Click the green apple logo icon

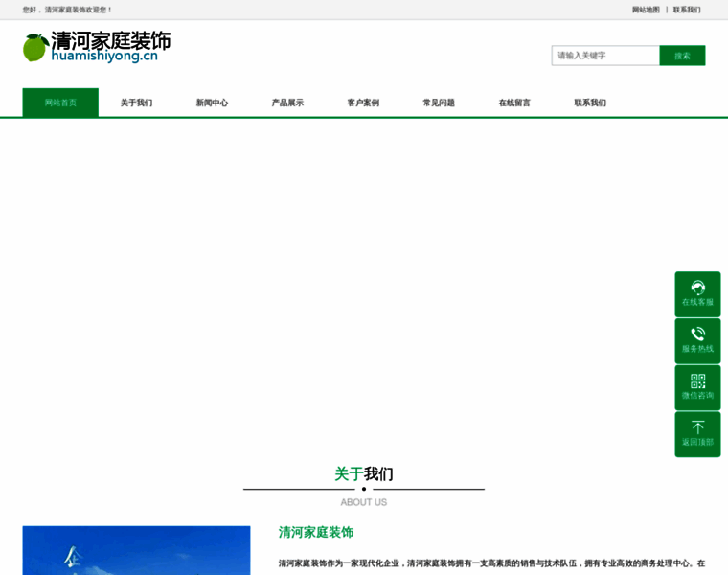click(35, 47)
